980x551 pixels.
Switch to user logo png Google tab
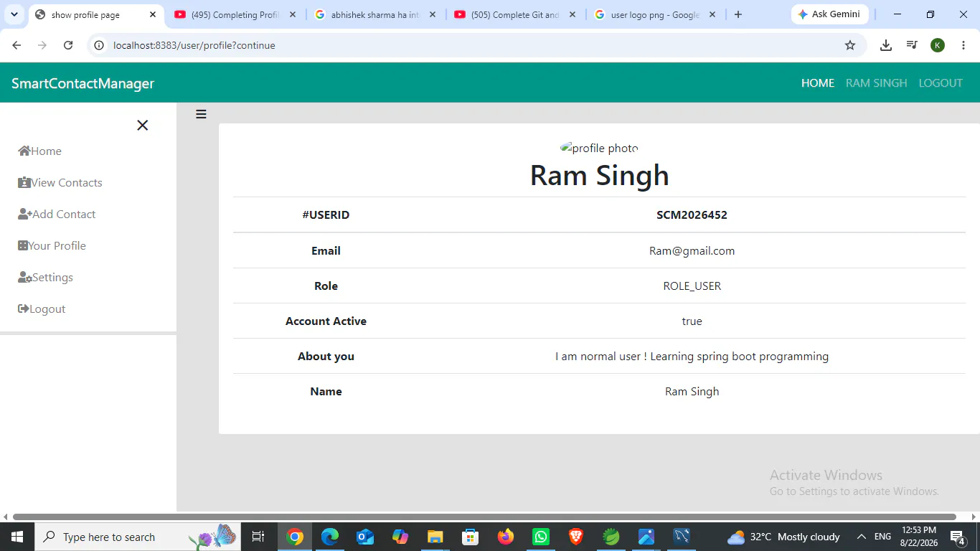click(x=655, y=14)
